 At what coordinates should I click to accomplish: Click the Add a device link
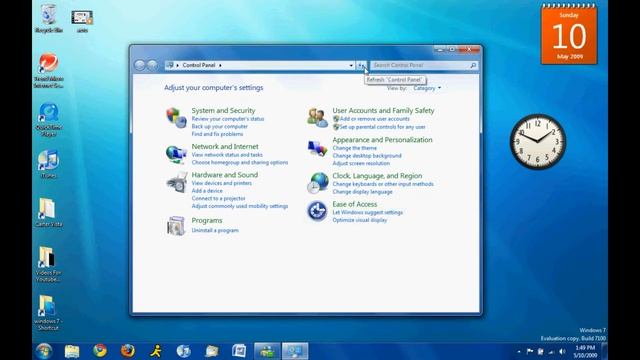click(x=207, y=191)
